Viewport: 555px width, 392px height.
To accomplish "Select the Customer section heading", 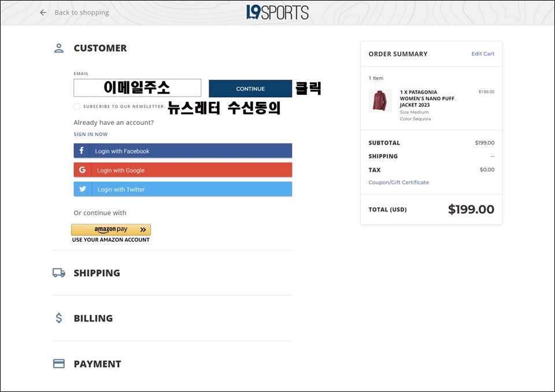I will point(100,48).
